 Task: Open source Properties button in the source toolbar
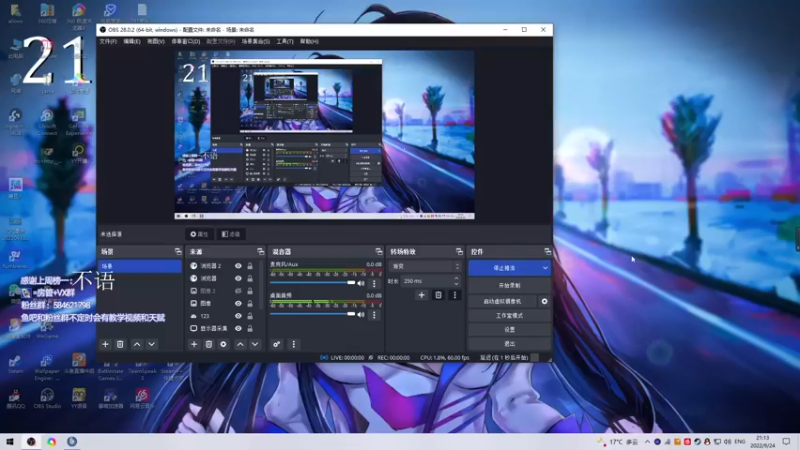click(x=199, y=234)
